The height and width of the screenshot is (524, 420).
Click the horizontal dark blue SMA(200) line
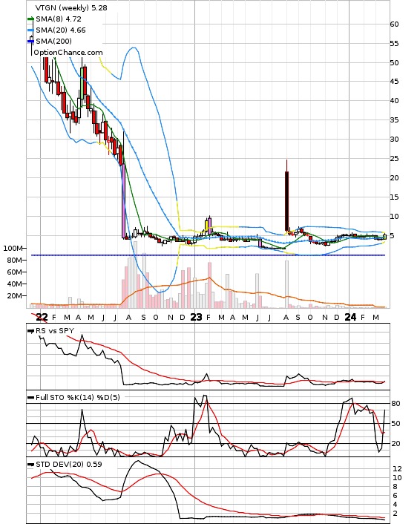pyautogui.click(x=208, y=255)
